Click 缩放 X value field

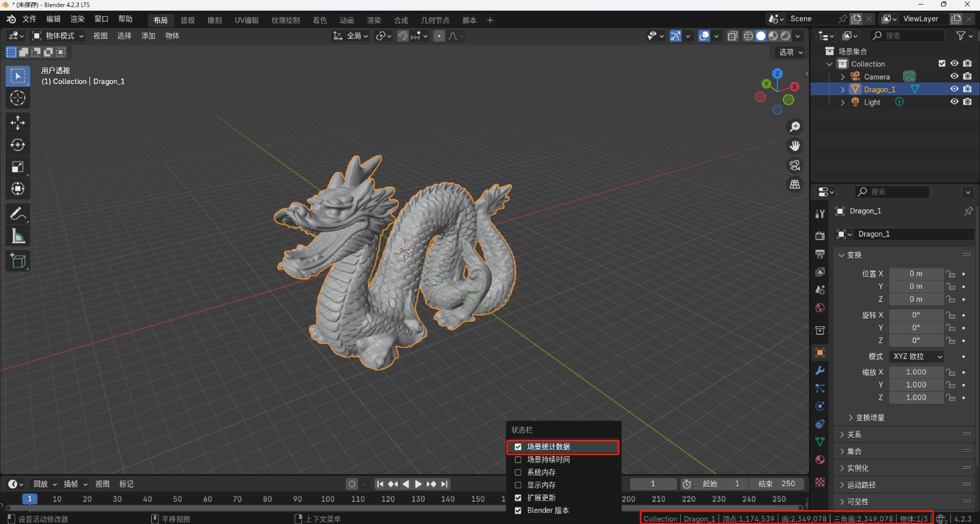click(x=916, y=372)
